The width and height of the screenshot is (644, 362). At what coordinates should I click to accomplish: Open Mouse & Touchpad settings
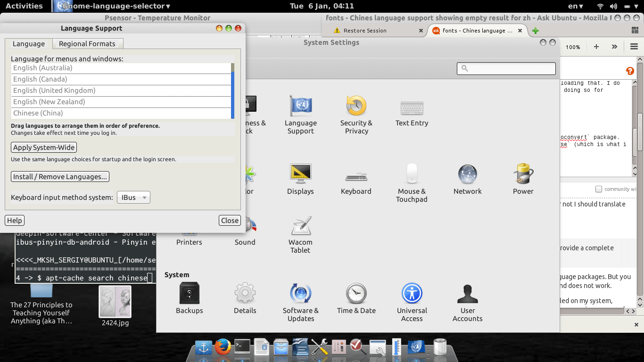(412, 183)
